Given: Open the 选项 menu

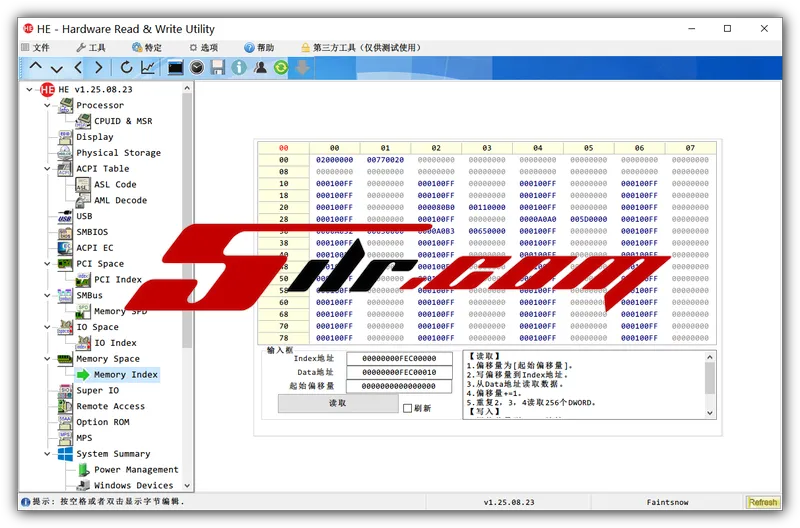Looking at the screenshot, I should click(x=204, y=47).
